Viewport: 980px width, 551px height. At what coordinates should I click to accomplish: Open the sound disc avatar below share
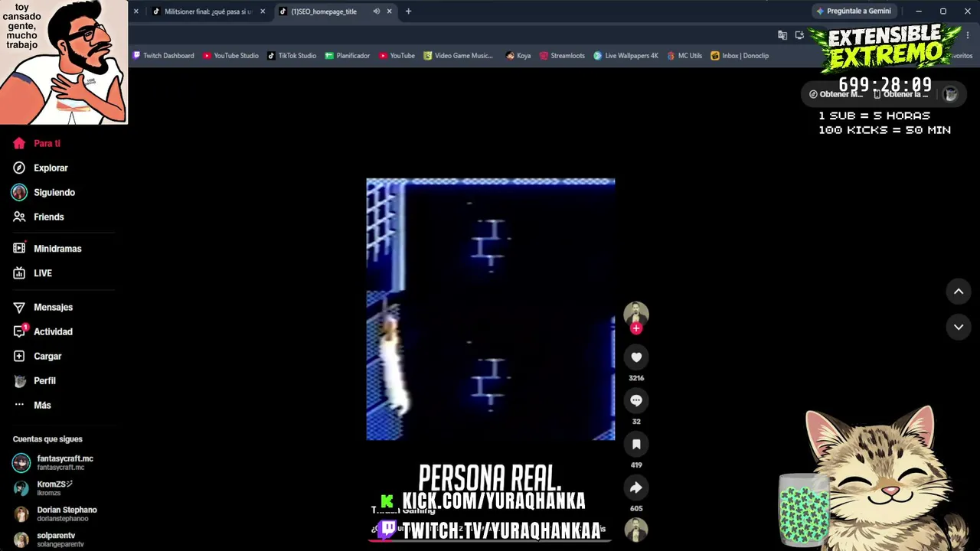pyautogui.click(x=636, y=530)
